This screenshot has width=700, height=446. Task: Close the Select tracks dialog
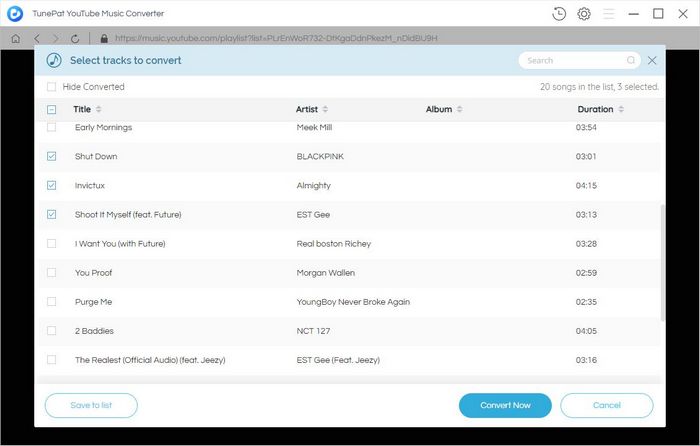pos(652,60)
